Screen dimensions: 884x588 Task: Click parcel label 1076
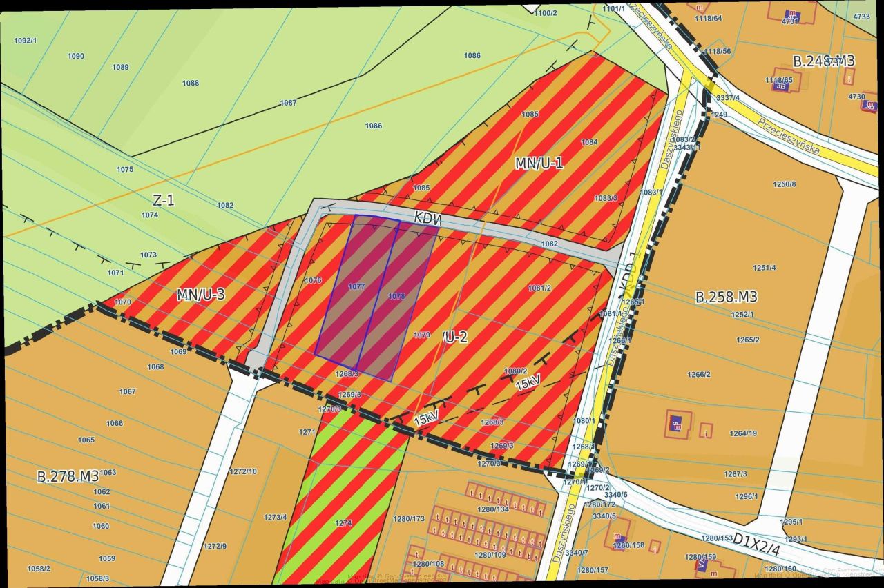coord(313,280)
